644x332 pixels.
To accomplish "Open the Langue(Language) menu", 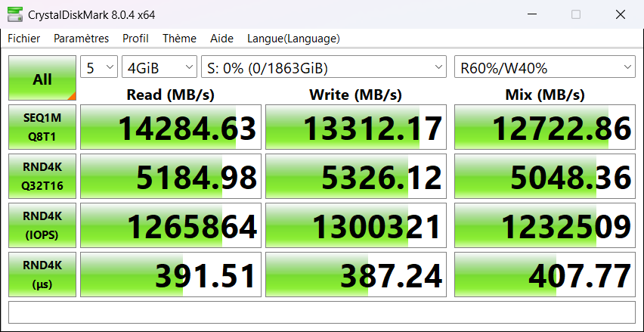I will (293, 39).
